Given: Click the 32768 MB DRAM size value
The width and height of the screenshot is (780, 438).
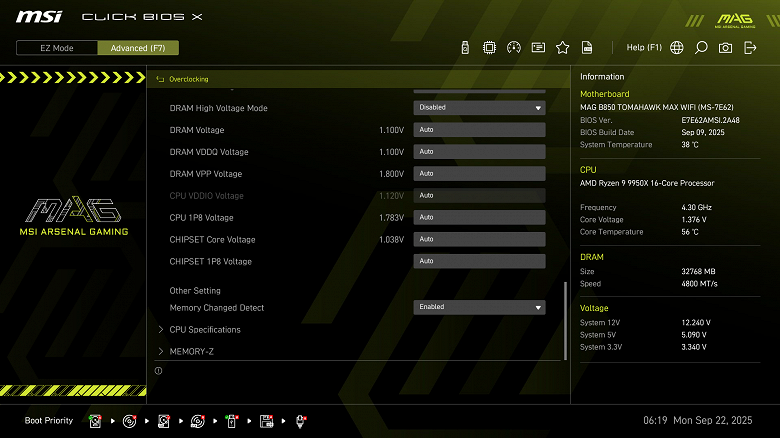Looking at the screenshot, I should click(698, 271).
